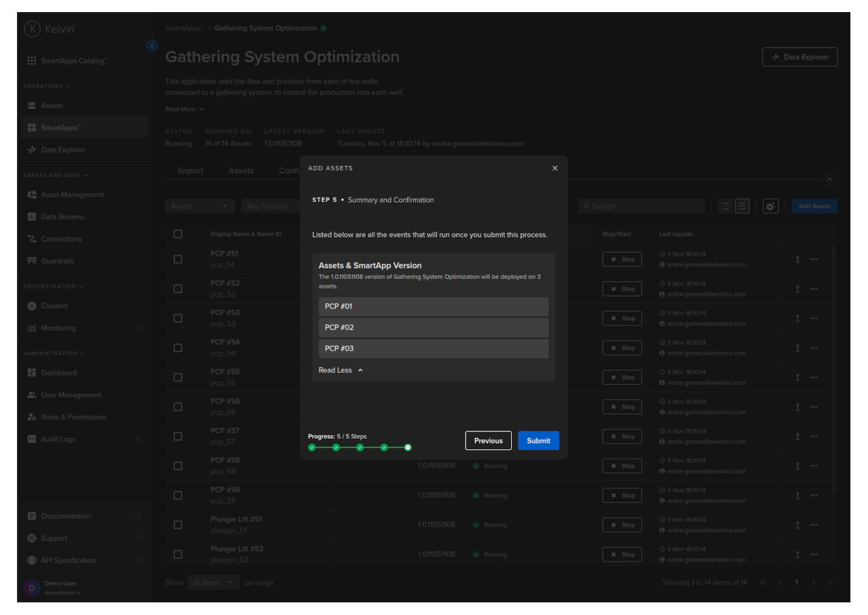Submit the Add Assets process

tap(538, 441)
